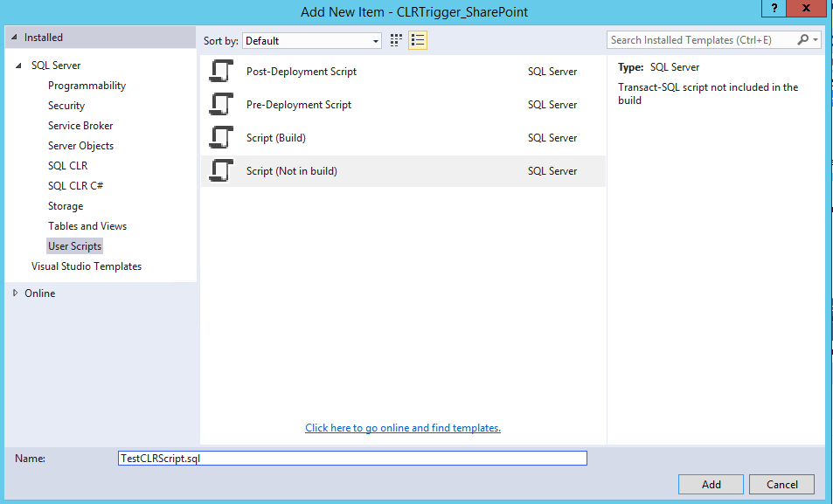Collapse the SQL Server tree node

click(x=18, y=66)
